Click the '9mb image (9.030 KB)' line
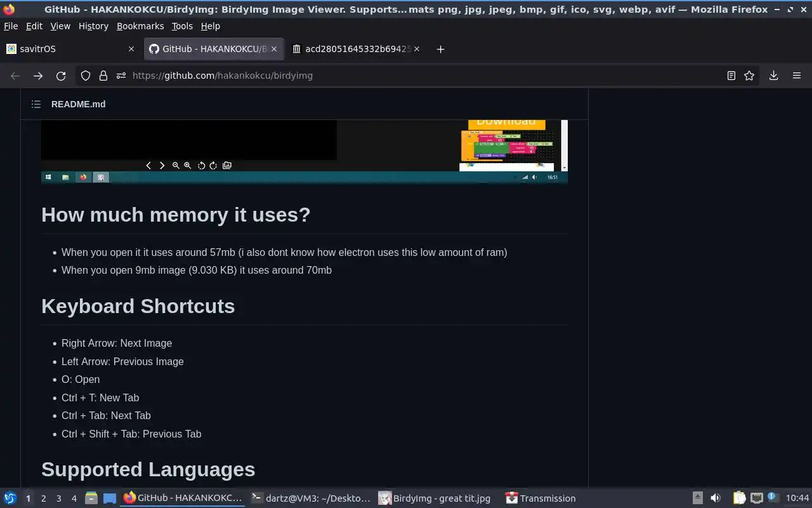Viewport: 812px width, 508px height. [197, 270]
